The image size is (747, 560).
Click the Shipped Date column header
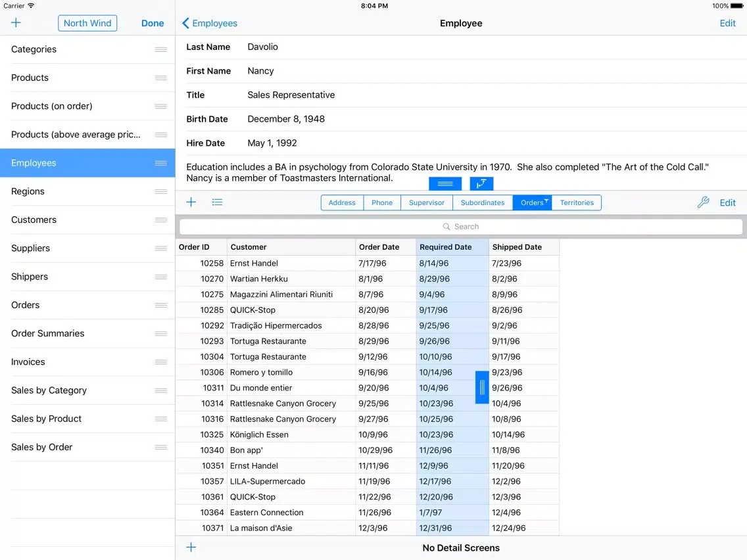pos(524,246)
